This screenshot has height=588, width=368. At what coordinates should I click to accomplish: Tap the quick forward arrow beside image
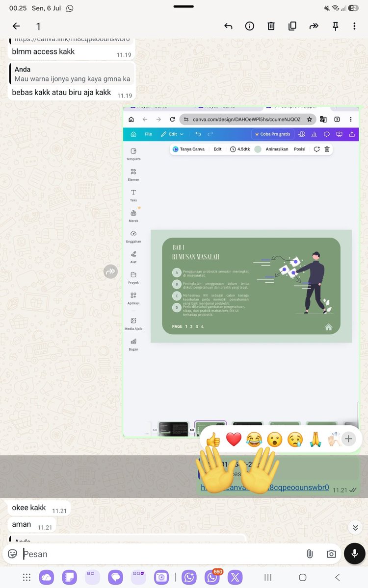click(110, 271)
